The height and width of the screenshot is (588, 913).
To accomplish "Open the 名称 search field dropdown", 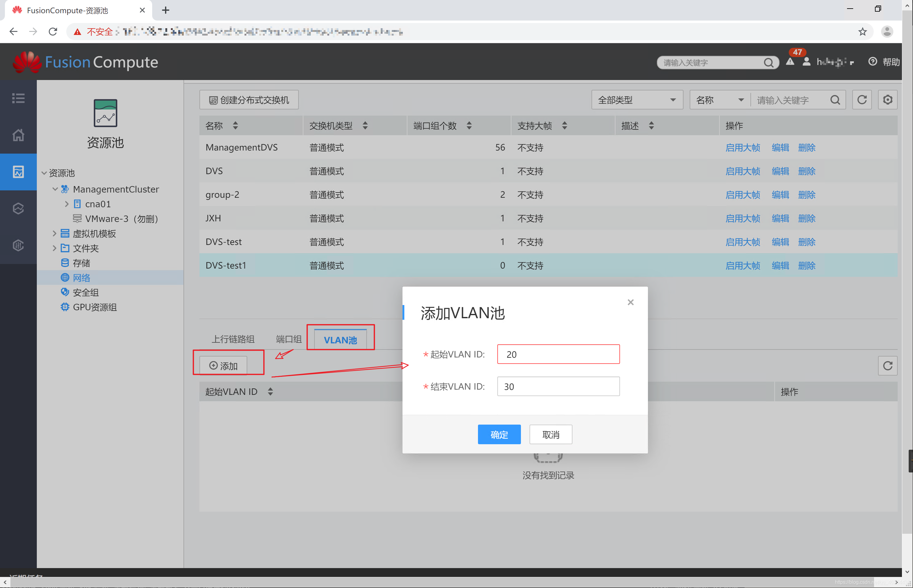I will click(x=720, y=100).
